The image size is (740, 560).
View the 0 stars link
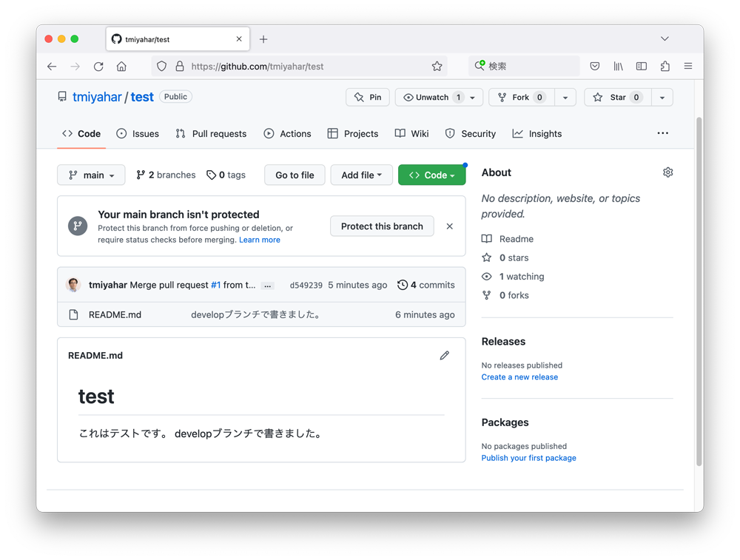(x=505, y=257)
